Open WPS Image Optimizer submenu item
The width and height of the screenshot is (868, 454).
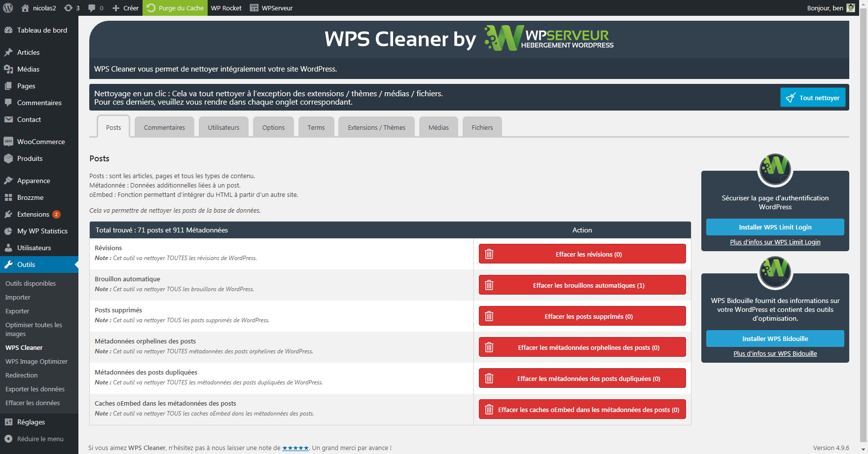(x=36, y=361)
